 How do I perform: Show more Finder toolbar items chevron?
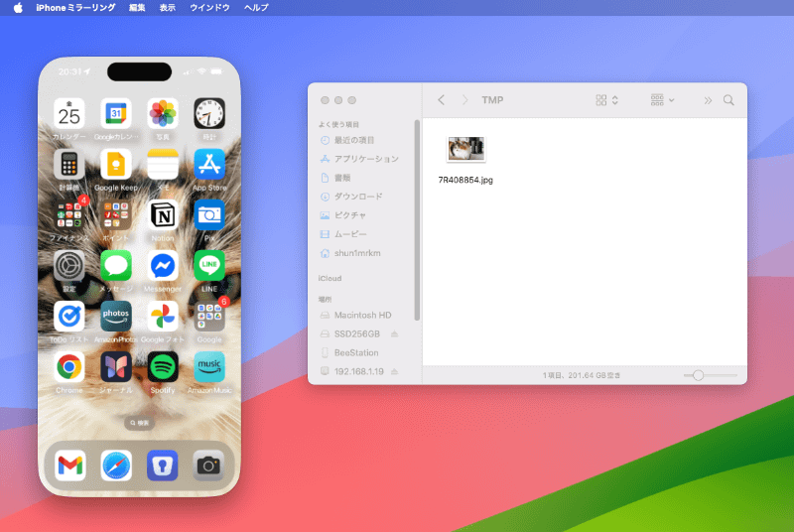click(708, 100)
